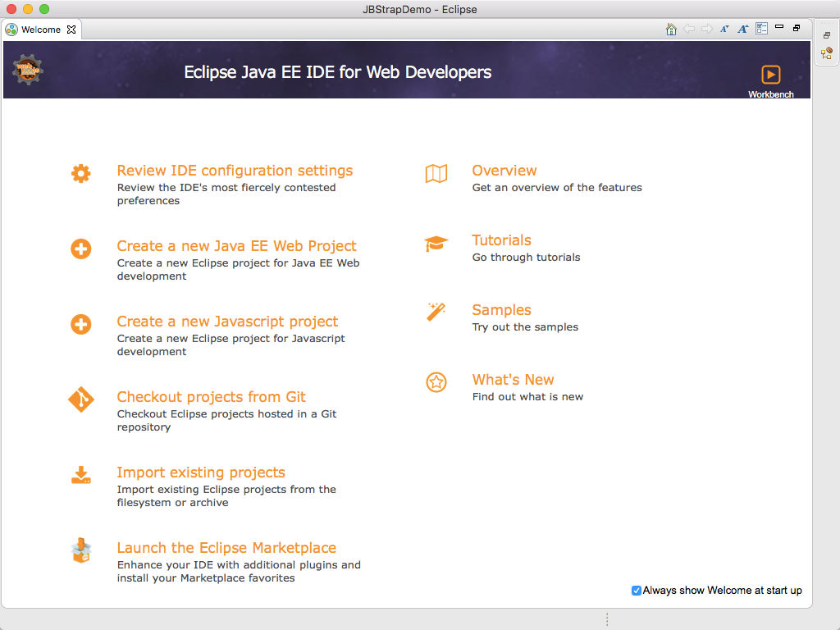840x630 pixels.
Task: Open Review IDE configuration settings link
Action: (235, 171)
